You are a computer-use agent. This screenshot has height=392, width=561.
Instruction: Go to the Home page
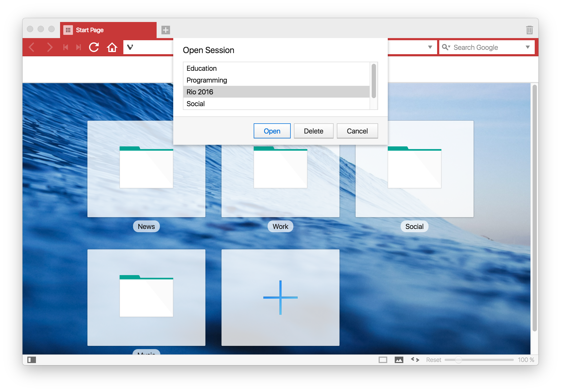click(112, 47)
